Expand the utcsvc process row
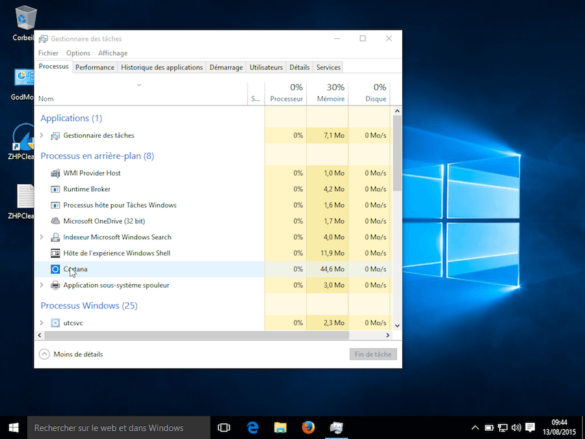The image size is (585, 439). (42, 323)
